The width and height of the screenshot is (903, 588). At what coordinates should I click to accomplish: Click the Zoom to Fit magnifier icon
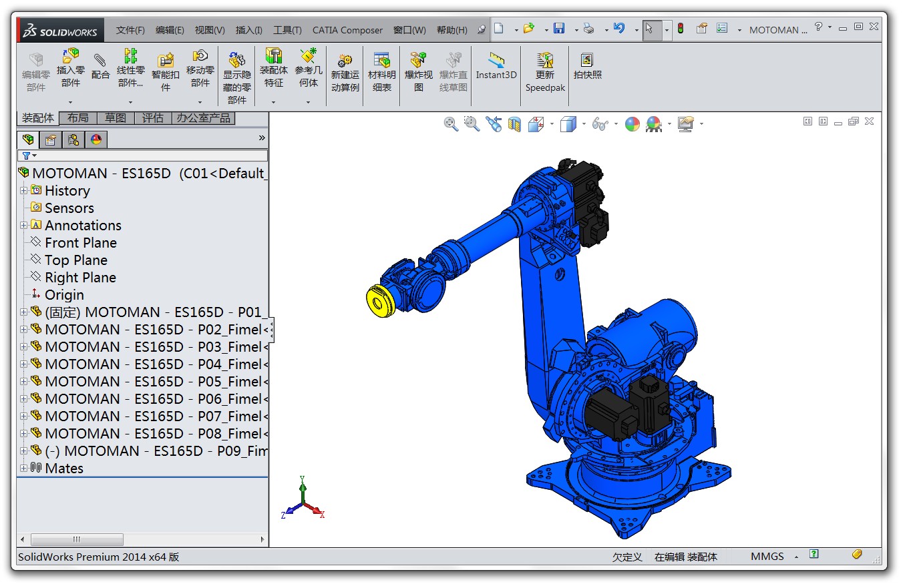coord(451,123)
